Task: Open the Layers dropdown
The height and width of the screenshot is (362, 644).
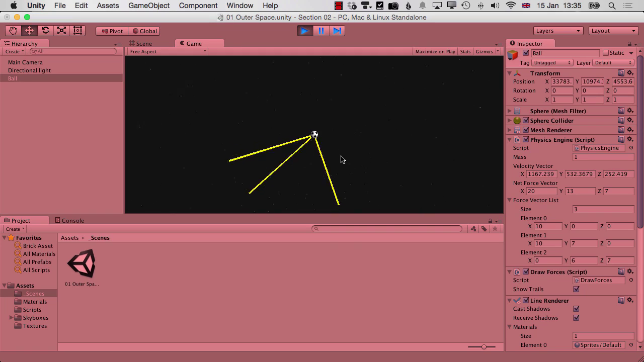Action: pyautogui.click(x=558, y=31)
